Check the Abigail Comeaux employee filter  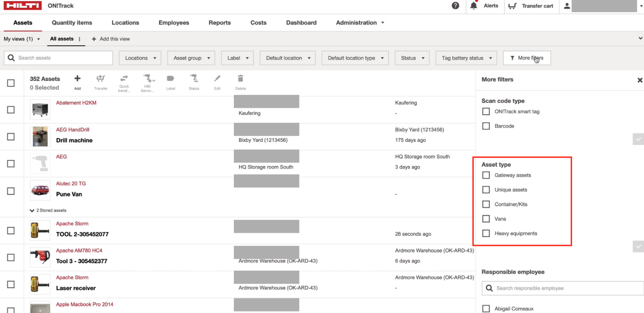click(x=486, y=309)
